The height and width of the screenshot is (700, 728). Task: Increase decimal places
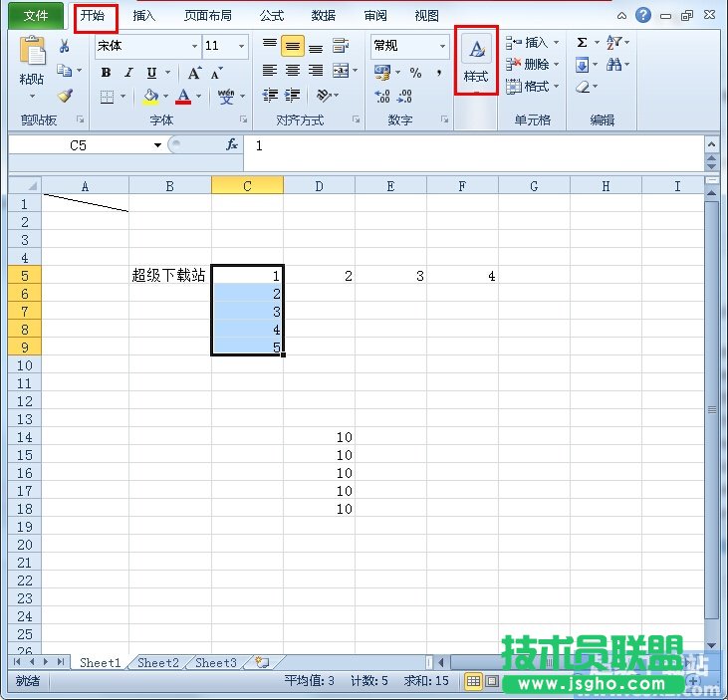click(x=382, y=96)
